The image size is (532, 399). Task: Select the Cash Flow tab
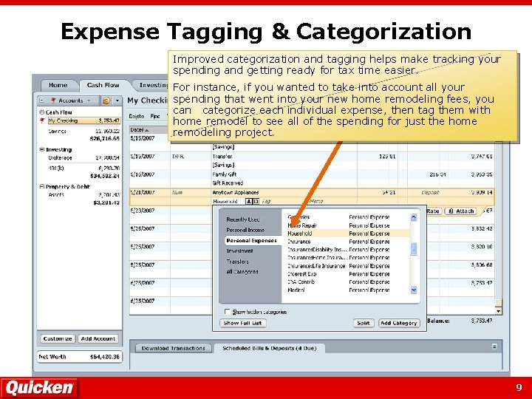[103, 85]
